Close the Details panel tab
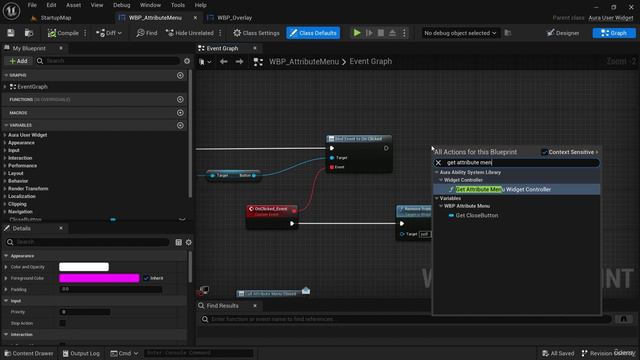Viewport: 640px width, 360px height. coord(61,228)
